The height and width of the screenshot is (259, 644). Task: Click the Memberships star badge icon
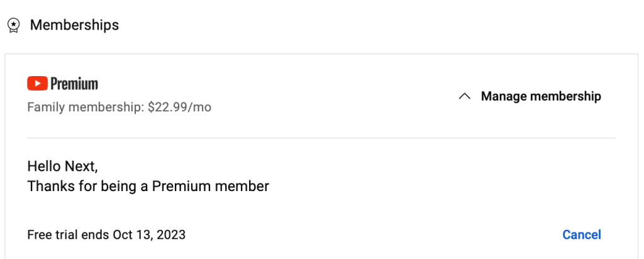[13, 26]
